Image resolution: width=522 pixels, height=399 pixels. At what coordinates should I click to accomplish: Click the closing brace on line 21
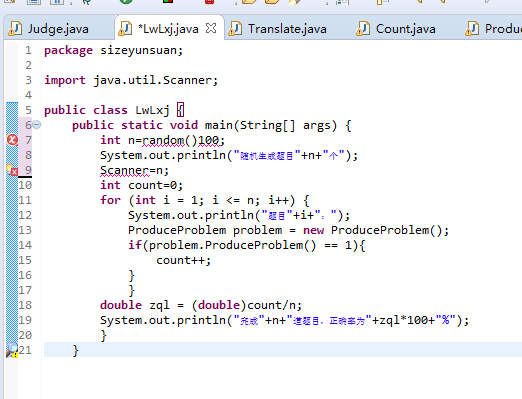pos(76,351)
